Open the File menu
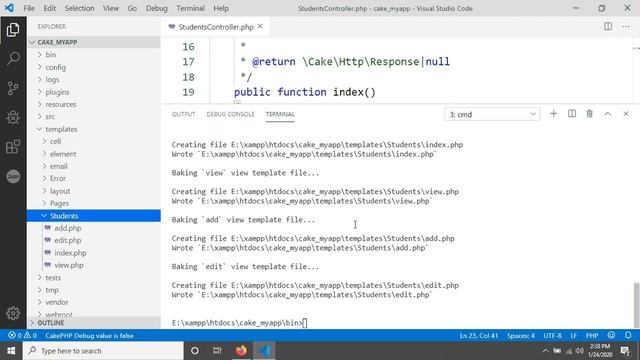Screen dimensions: 640x360 [29, 8]
